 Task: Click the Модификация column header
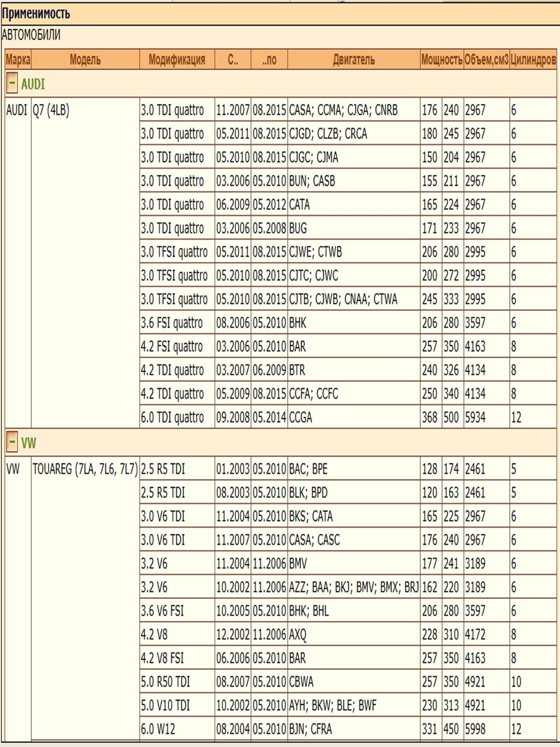click(x=177, y=60)
